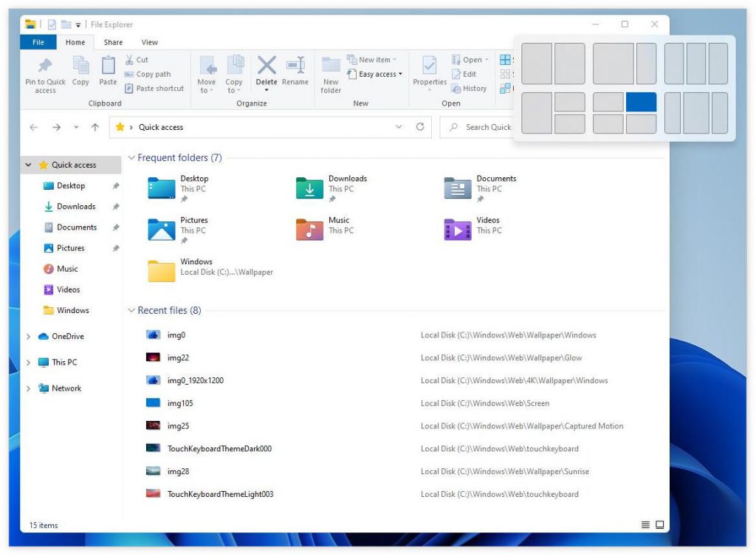Open the File menu tab
The height and width of the screenshot is (556, 756).
38,42
